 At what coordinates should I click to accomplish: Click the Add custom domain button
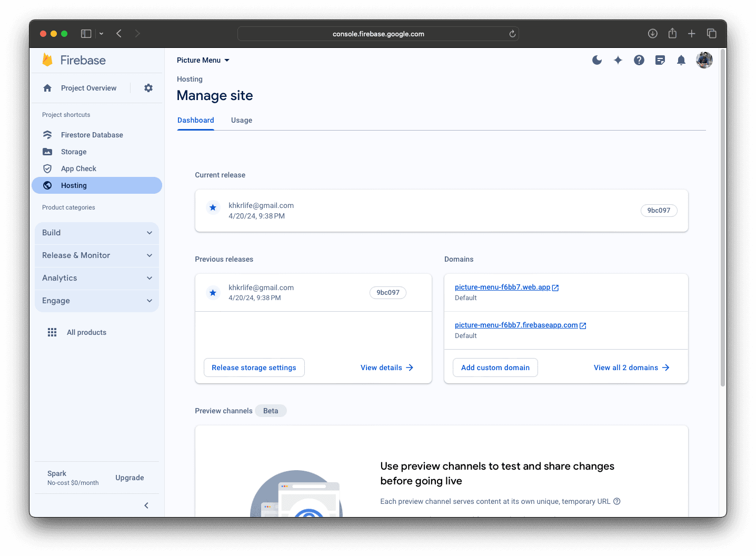[495, 368]
